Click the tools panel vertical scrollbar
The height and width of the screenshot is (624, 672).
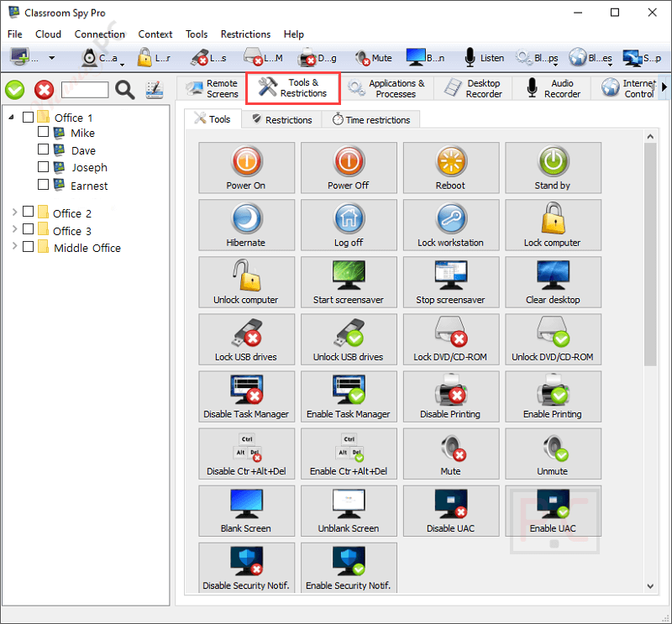click(650, 252)
